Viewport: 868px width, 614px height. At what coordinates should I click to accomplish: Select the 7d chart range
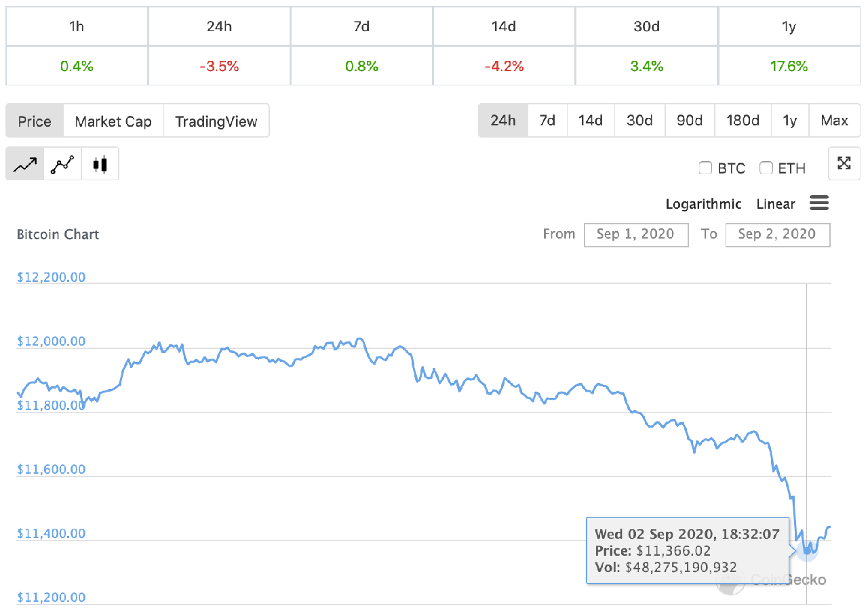[x=547, y=121]
